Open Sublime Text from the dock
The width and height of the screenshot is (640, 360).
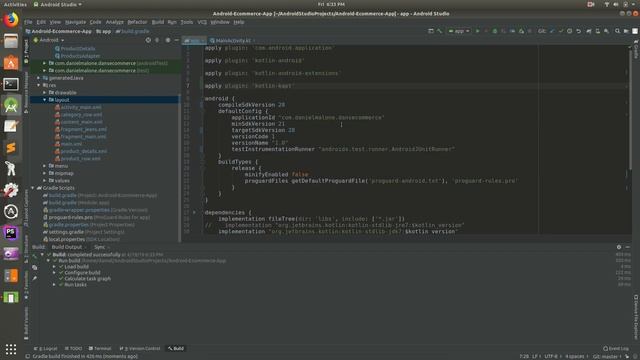(x=11, y=148)
